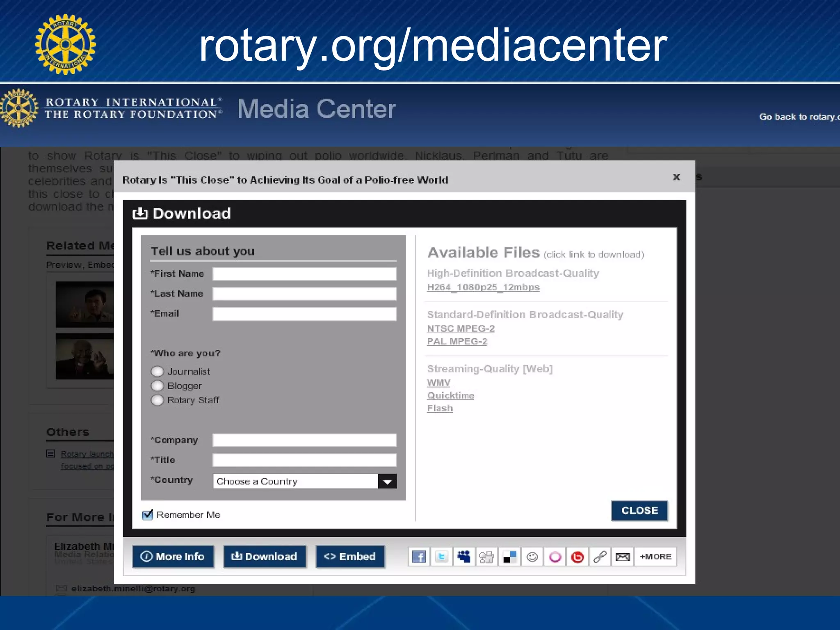Share via MySpace people icon
Image resolution: width=840 pixels, height=630 pixels.
tap(464, 557)
